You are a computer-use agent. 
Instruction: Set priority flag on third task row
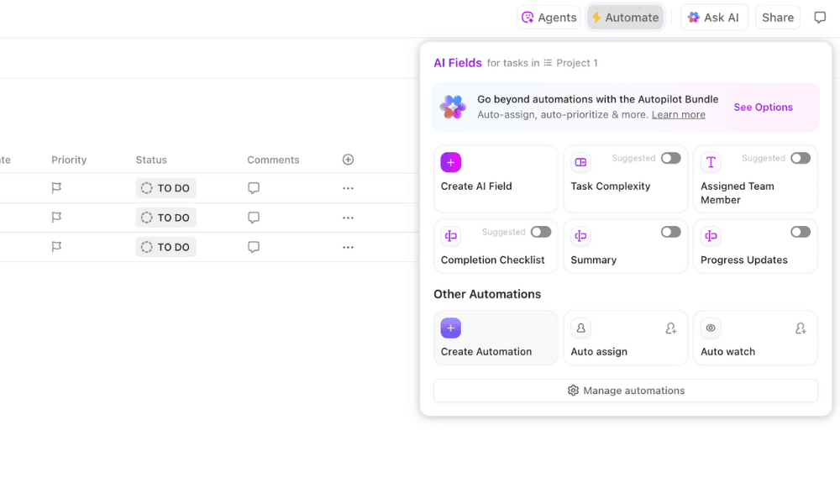pyautogui.click(x=56, y=247)
